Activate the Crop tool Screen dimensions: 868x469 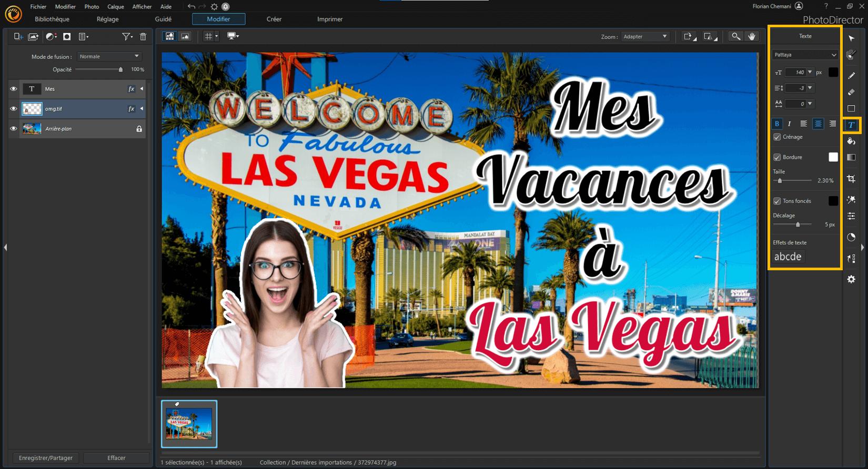pos(851,179)
